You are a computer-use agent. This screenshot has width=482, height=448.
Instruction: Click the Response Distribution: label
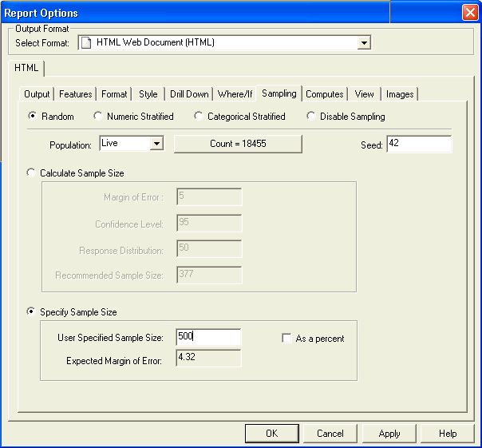121,251
